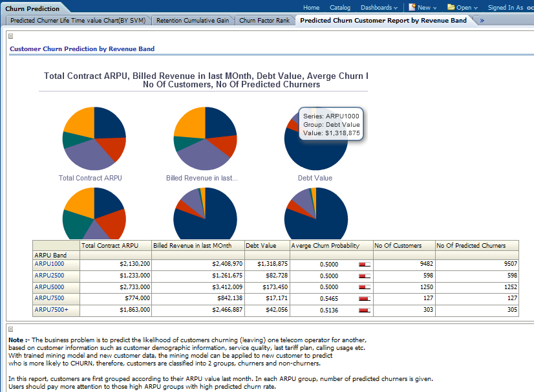Viewport: 534px width, 392px height.
Task: Click the Averge Churn Probability column header
Action: point(332,245)
